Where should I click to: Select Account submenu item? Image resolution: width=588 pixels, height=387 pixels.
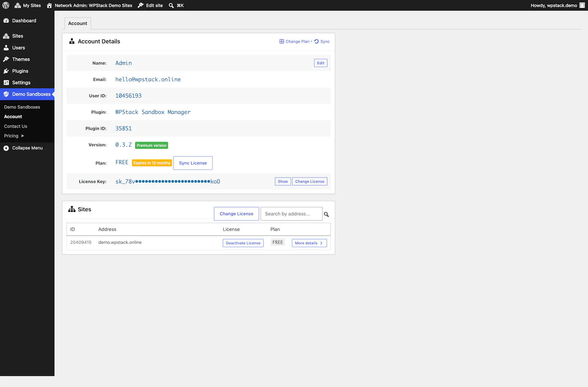[x=13, y=116]
